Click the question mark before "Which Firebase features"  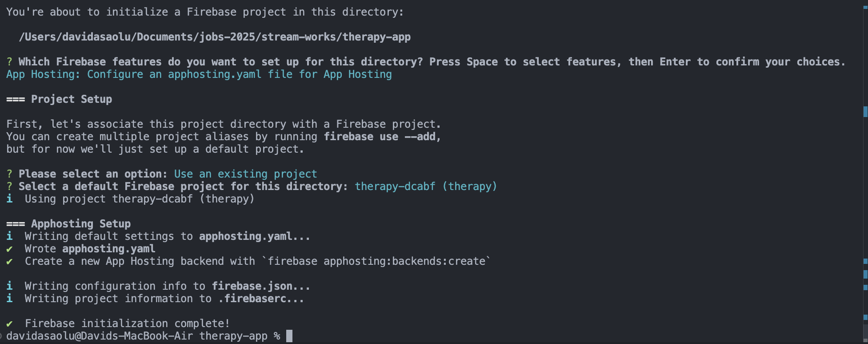(9, 62)
